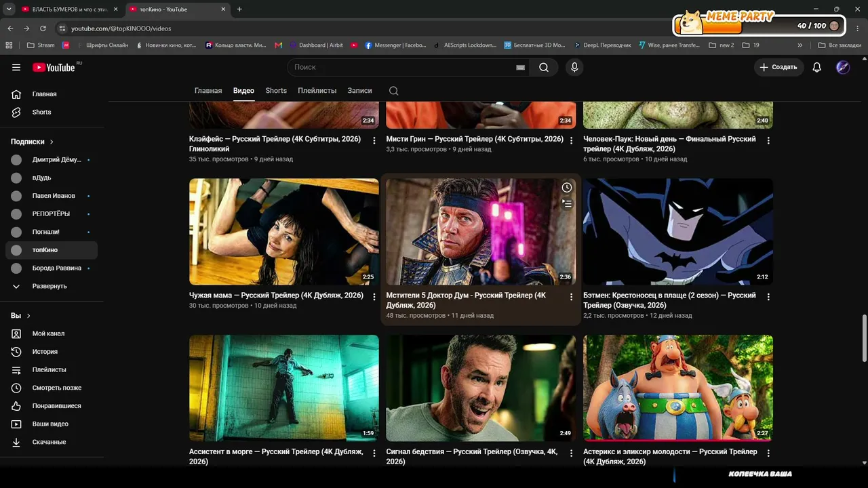Click the browser address bar URL

[121, 28]
